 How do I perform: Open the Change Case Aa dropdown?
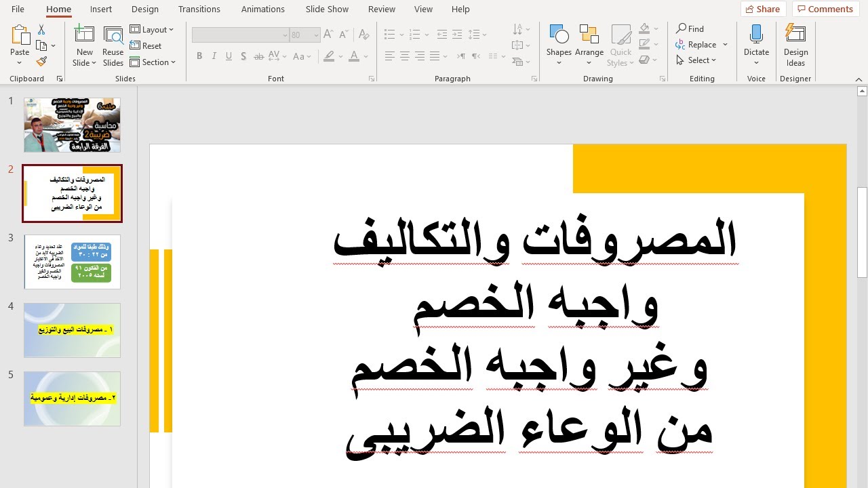[x=302, y=56]
